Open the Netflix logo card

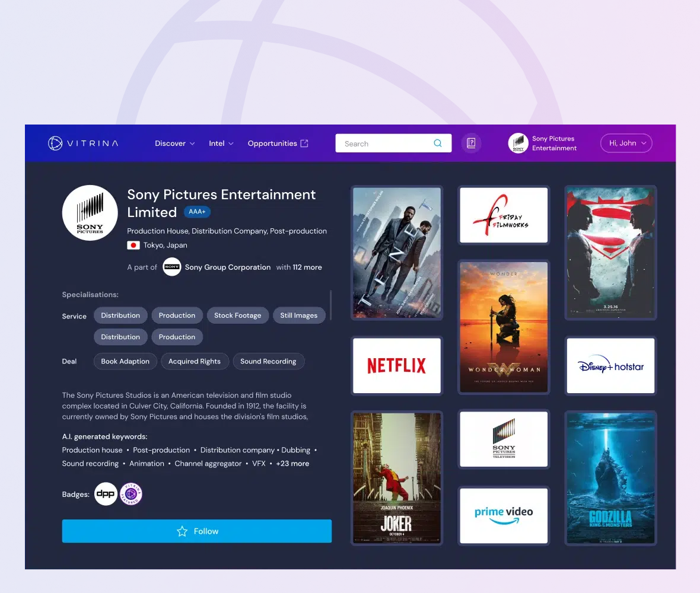tap(397, 365)
